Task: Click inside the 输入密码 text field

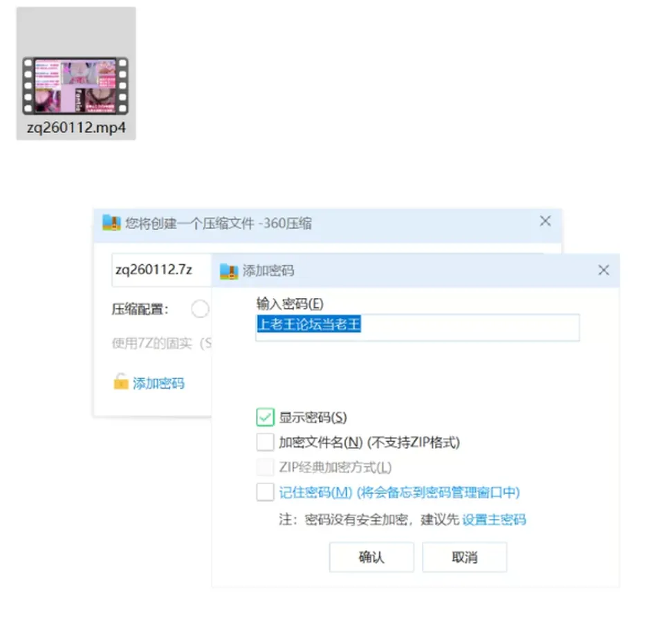Action: [418, 327]
